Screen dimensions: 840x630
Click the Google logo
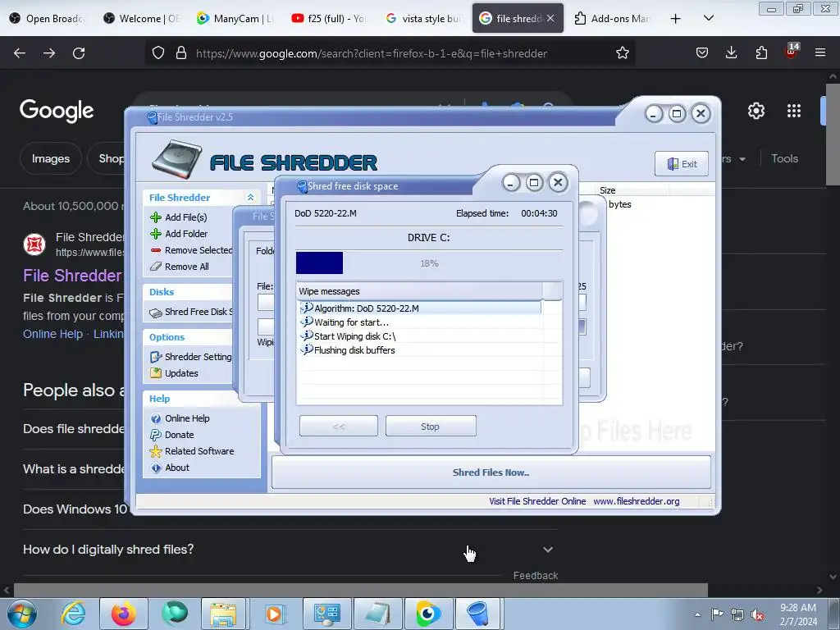click(x=57, y=111)
